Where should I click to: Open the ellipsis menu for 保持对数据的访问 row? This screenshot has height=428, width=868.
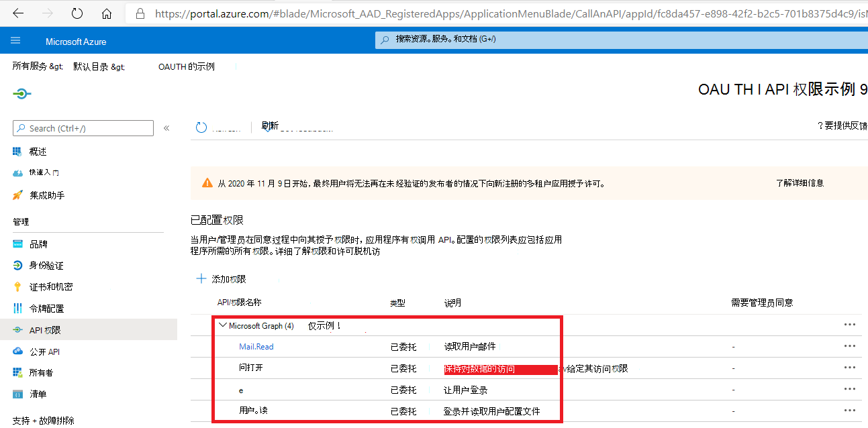(x=849, y=368)
